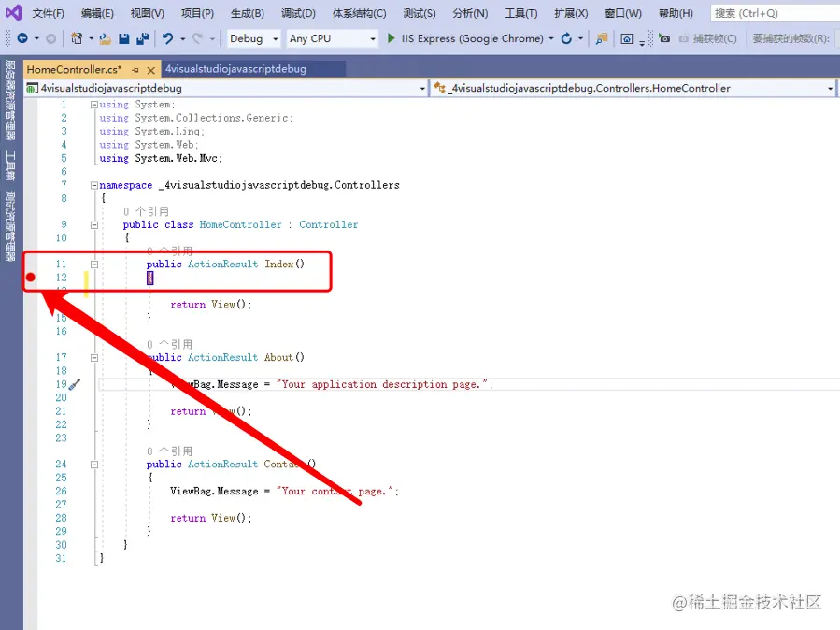The width and height of the screenshot is (840, 630).
Task: Click the Navigate Forward arrow icon
Action: coord(50,38)
